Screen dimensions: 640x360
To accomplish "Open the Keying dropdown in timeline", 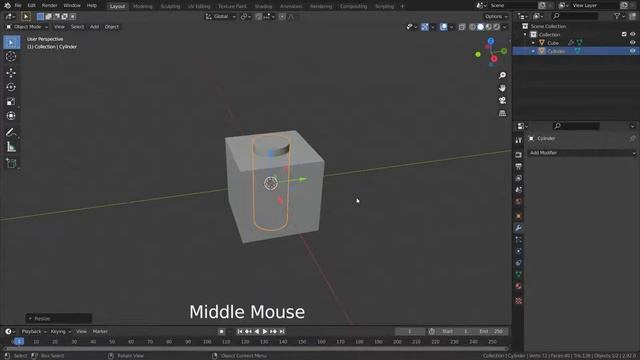I will 60,331.
